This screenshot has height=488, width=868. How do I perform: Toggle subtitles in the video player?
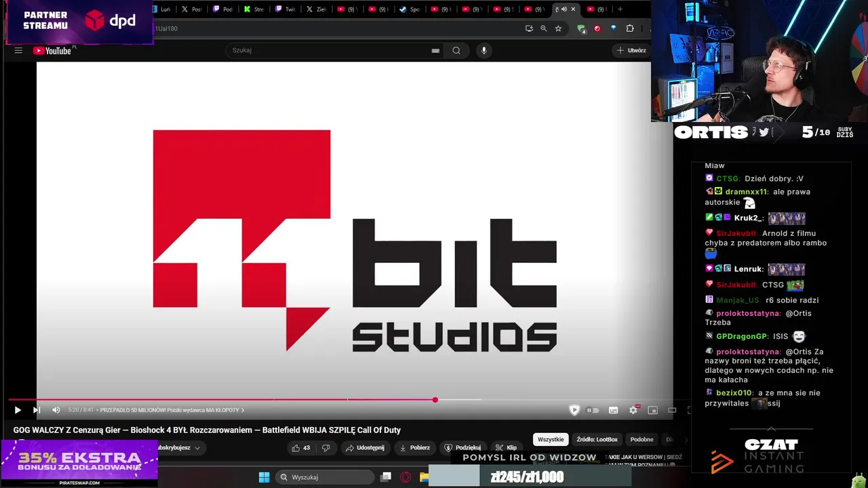coord(613,410)
